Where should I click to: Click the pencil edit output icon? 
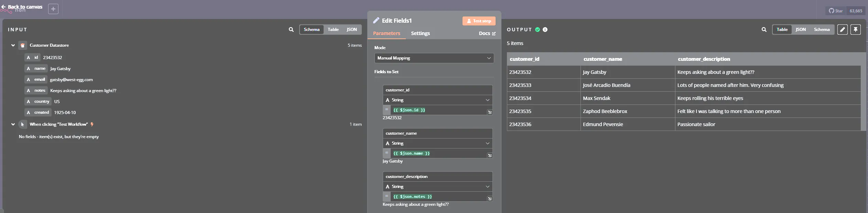(842, 30)
